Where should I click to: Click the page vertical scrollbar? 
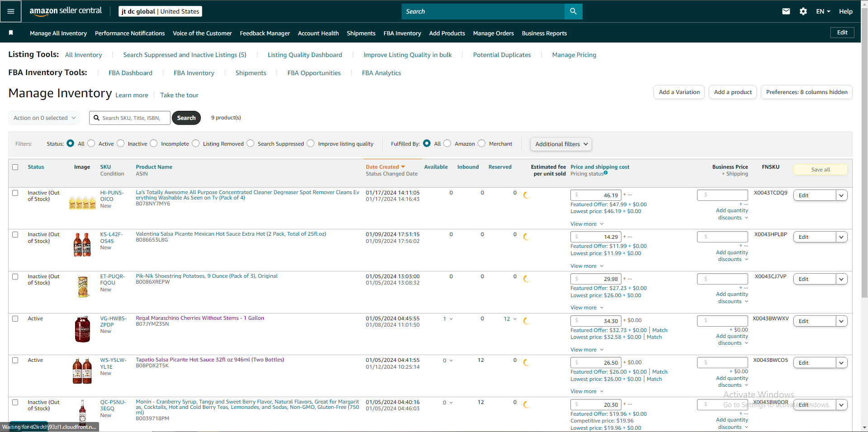[864, 154]
